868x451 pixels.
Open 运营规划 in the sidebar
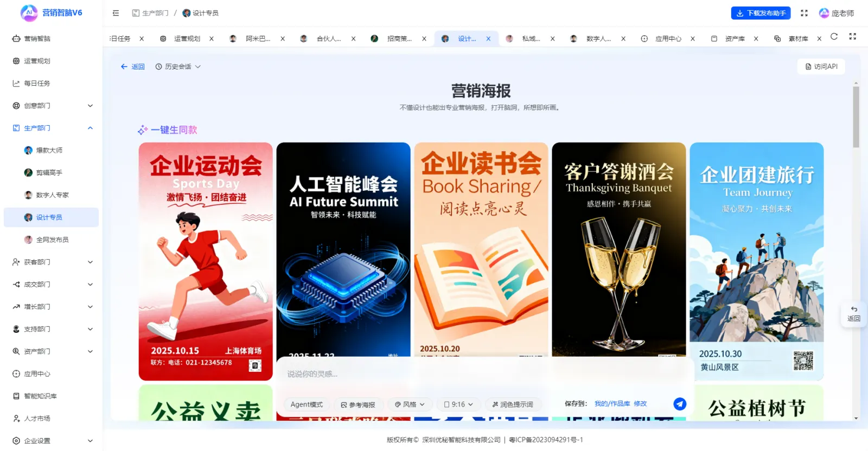point(52,61)
